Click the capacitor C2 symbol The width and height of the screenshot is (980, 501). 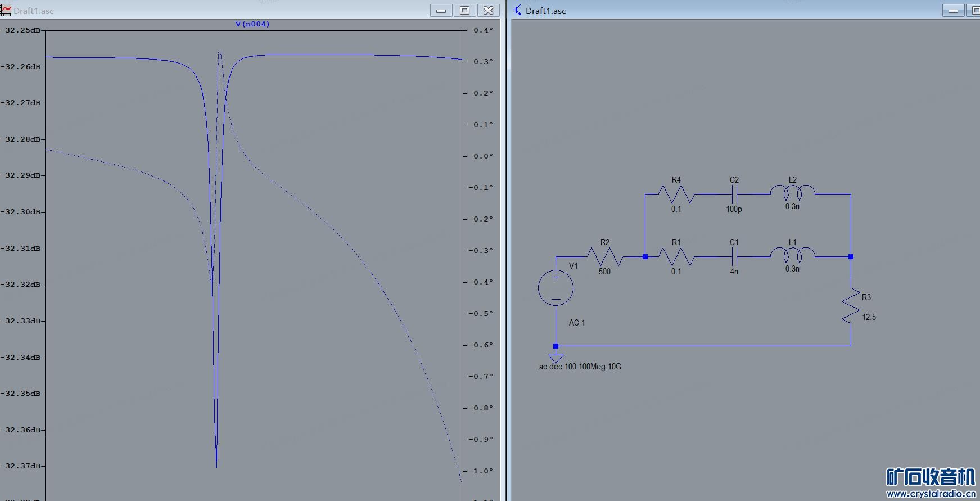point(734,195)
